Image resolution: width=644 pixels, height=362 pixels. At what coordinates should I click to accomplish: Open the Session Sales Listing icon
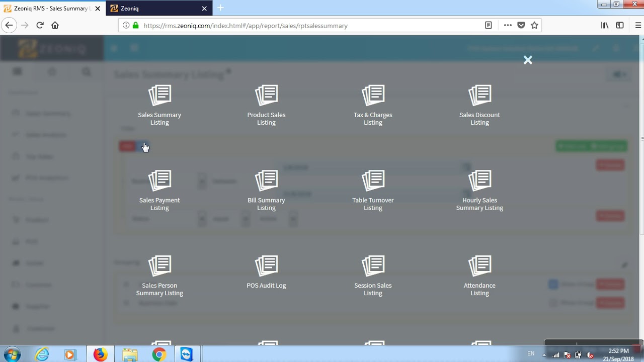(373, 266)
